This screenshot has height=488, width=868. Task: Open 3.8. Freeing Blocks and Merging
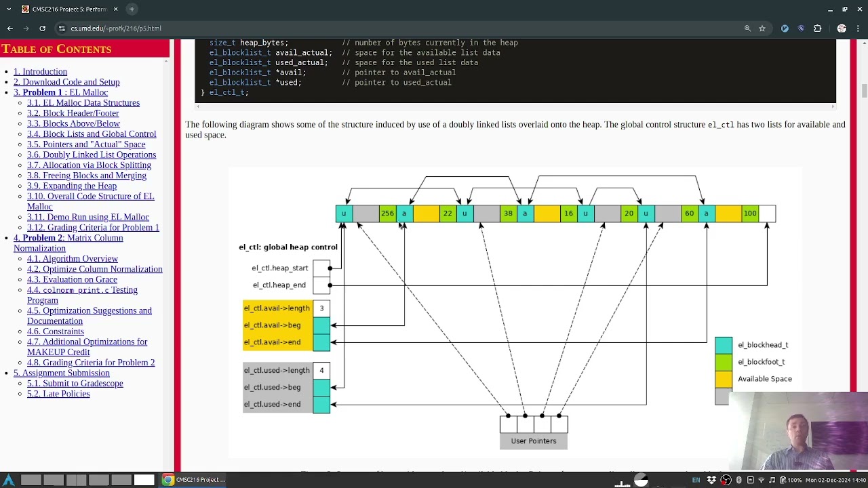(87, 176)
